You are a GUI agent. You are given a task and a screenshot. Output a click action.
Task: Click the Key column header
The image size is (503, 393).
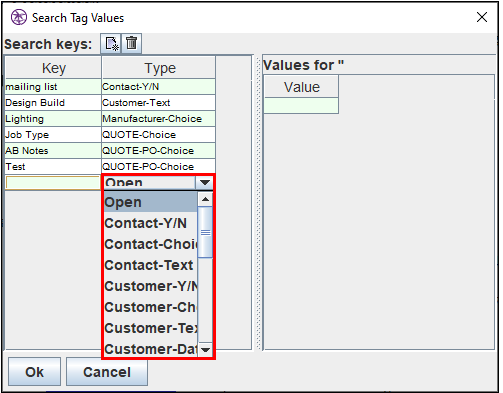[x=53, y=68]
